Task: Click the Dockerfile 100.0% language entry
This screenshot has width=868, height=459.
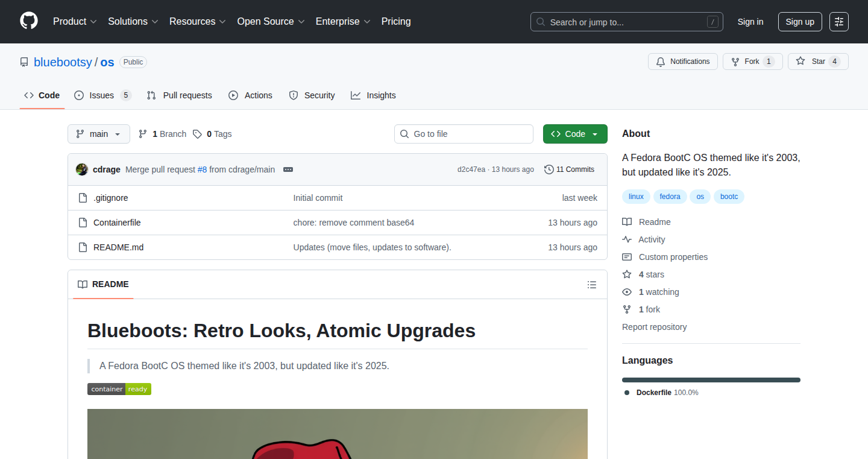Action: pyautogui.click(x=661, y=393)
